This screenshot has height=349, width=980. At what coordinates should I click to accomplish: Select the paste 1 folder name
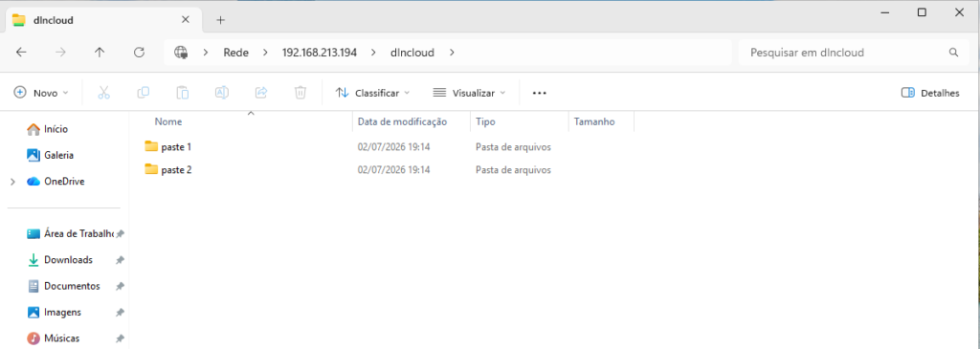176,146
